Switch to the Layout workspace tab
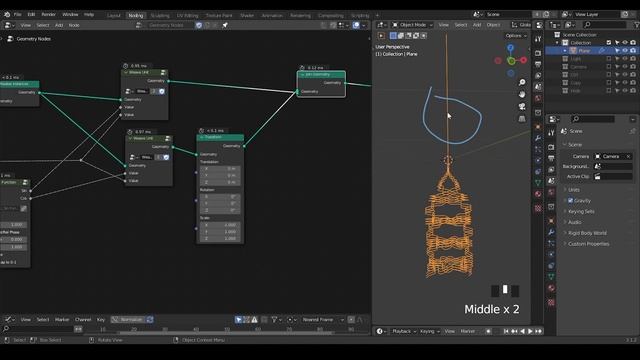Image resolution: width=640 pixels, height=360 pixels. [x=114, y=16]
